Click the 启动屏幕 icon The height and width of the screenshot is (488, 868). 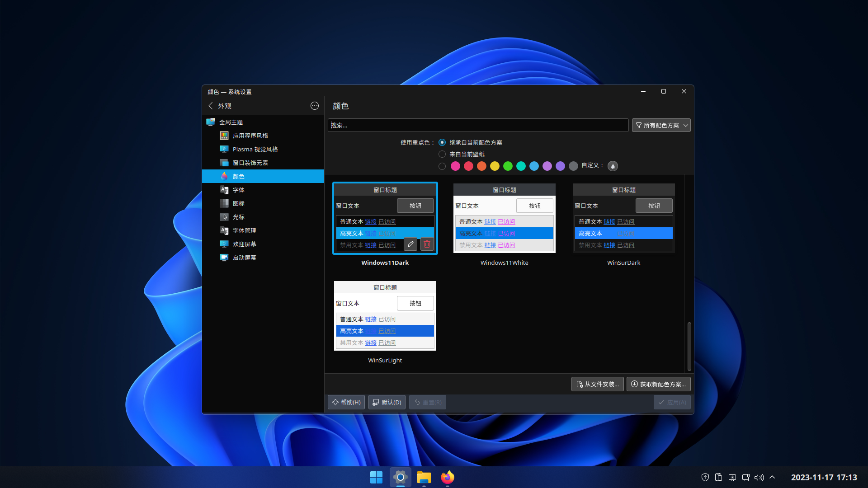pos(224,258)
